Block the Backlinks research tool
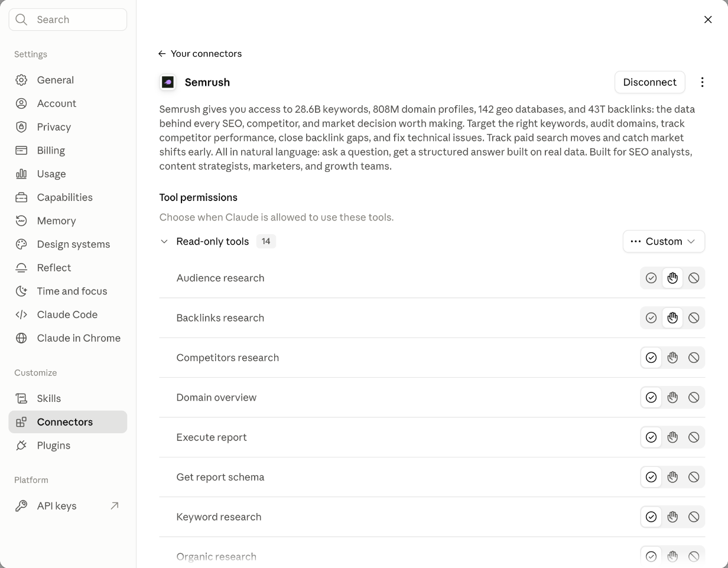Image resolution: width=728 pixels, height=568 pixels. [694, 318]
